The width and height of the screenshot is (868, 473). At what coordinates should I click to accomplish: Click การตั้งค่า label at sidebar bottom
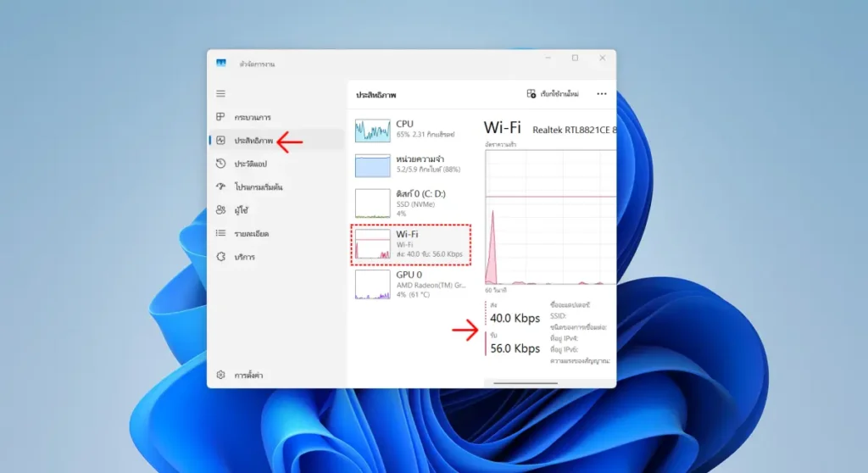(x=248, y=376)
